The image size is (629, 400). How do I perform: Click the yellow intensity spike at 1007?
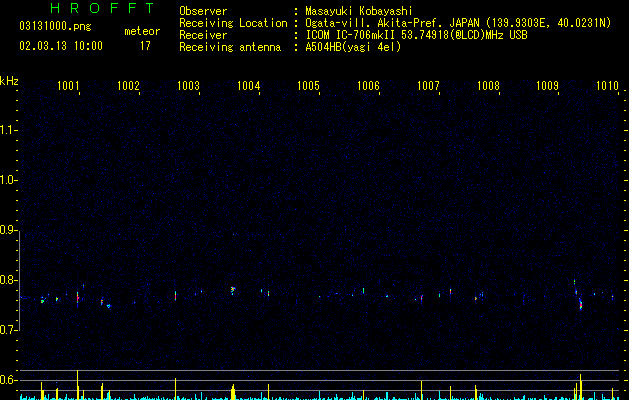point(421,390)
